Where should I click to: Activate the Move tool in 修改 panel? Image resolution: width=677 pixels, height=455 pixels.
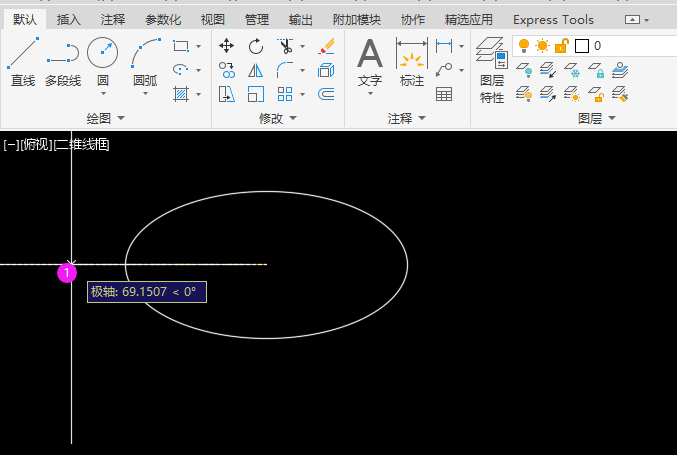226,46
